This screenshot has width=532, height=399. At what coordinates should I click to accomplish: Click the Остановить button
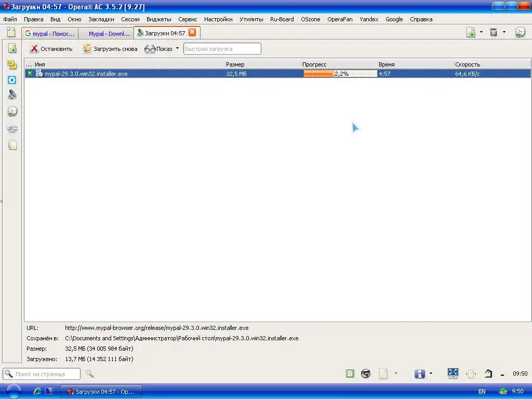51,48
